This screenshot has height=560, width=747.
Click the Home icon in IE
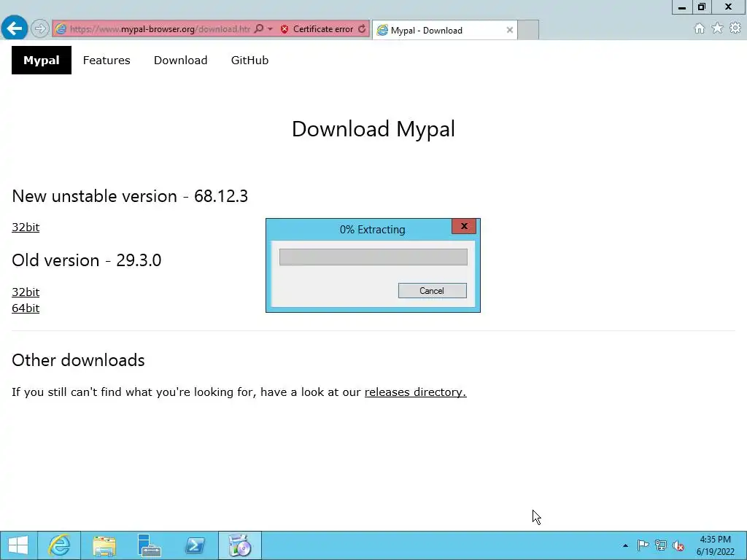point(700,28)
